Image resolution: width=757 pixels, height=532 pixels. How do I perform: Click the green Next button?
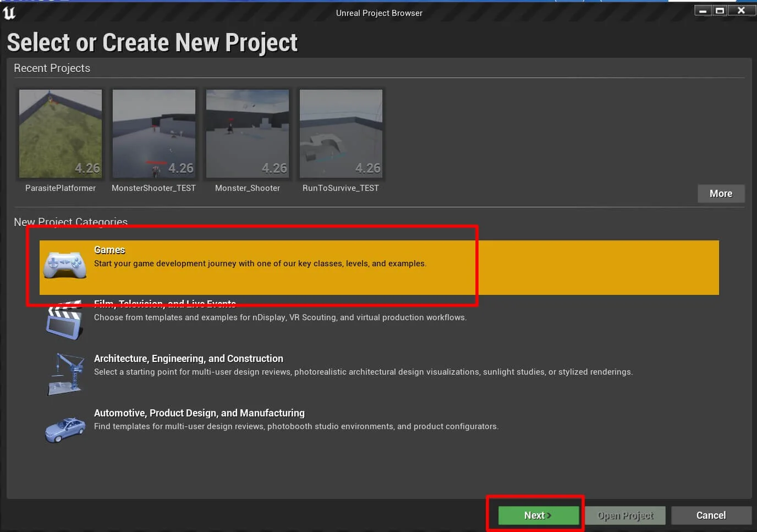538,515
